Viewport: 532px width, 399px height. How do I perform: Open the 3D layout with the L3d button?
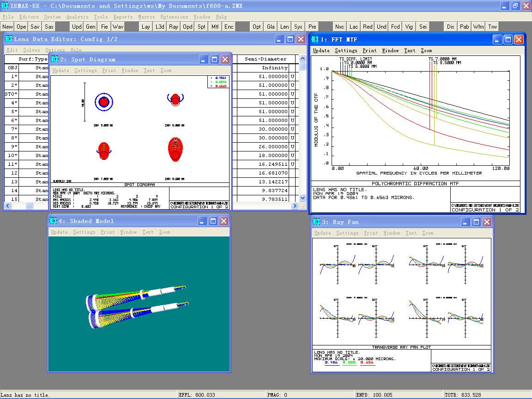(x=160, y=27)
